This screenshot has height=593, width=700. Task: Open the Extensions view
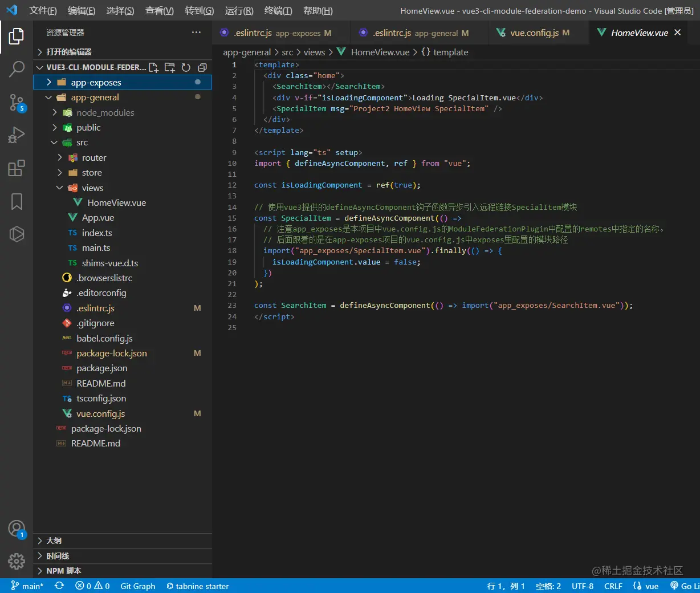pyautogui.click(x=17, y=168)
